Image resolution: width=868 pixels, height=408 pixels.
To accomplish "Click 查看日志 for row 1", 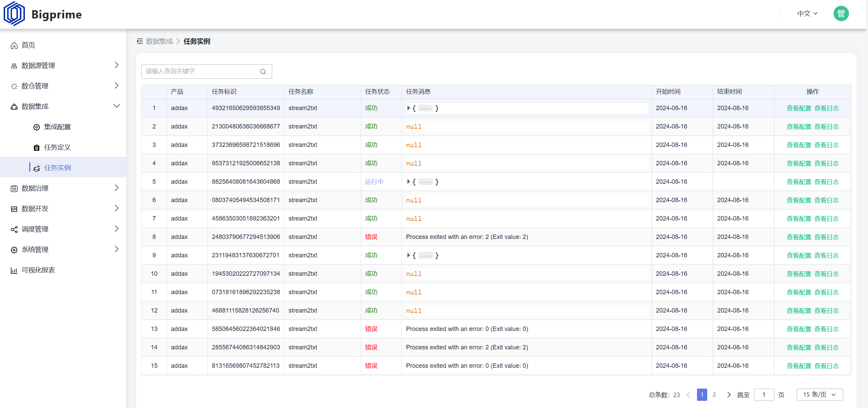I will click(x=826, y=108).
